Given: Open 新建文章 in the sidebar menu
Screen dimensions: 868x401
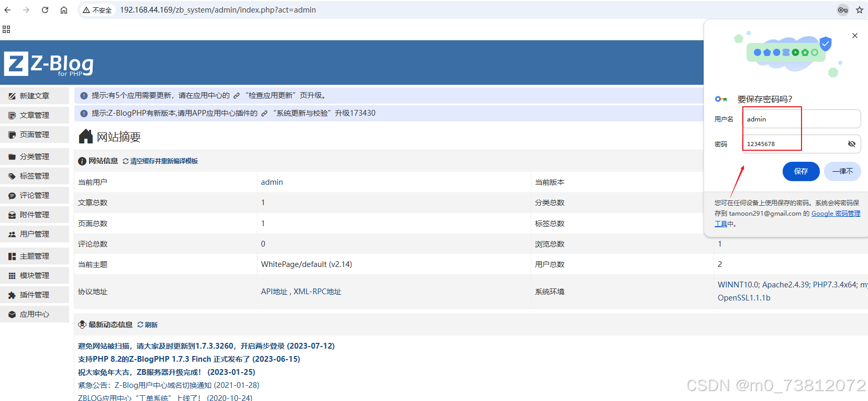Looking at the screenshot, I should pyautogui.click(x=35, y=96).
